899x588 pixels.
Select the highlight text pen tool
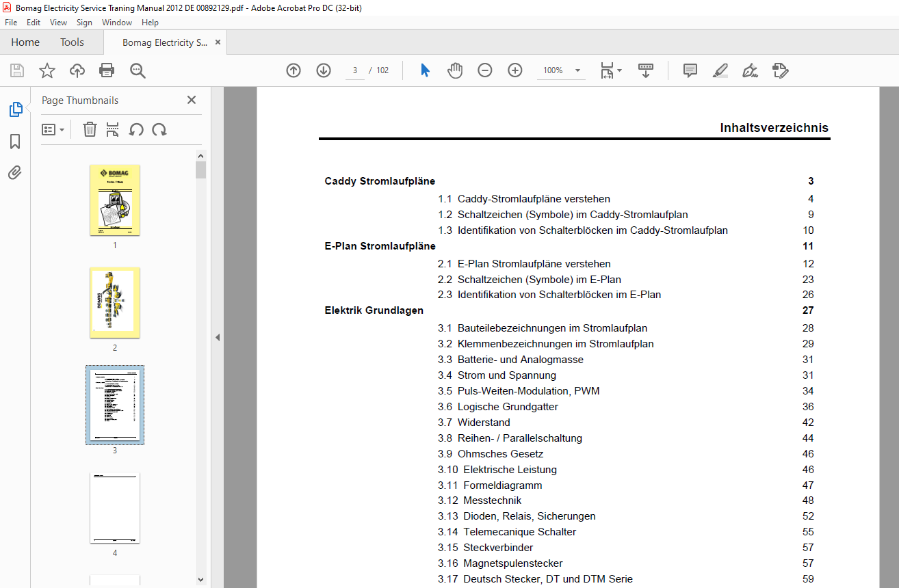pyautogui.click(x=720, y=70)
